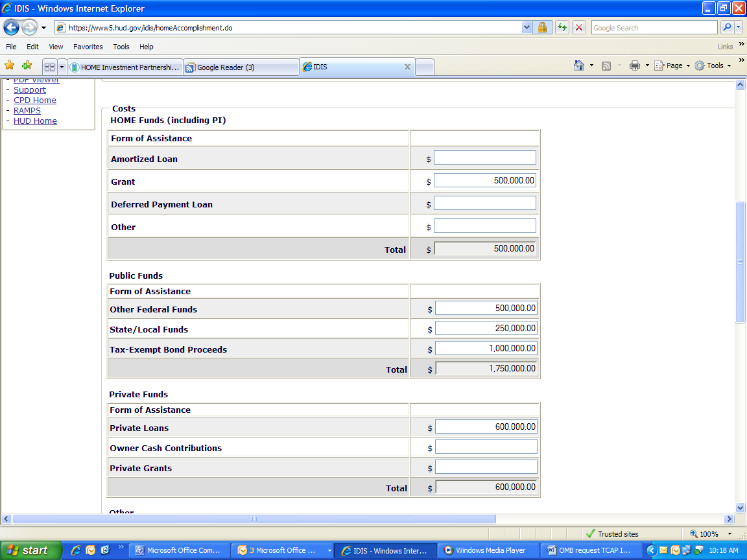Screen dimensions: 747x560
Task: Click the red Stop loading icon
Action: click(579, 28)
